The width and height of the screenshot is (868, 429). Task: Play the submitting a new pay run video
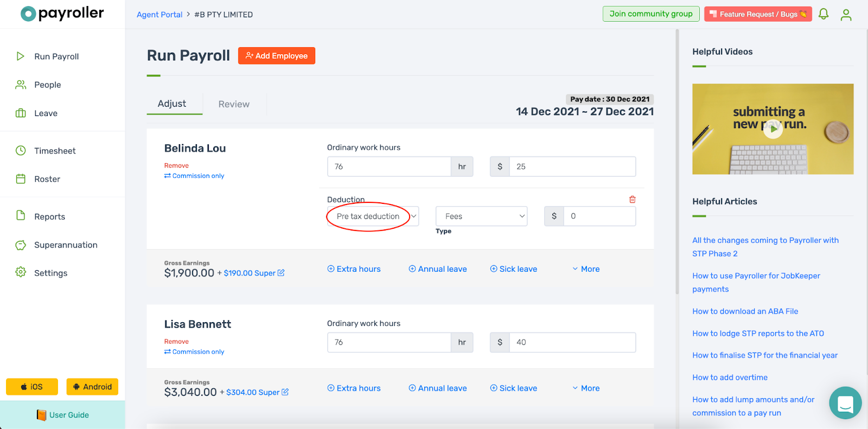773,129
